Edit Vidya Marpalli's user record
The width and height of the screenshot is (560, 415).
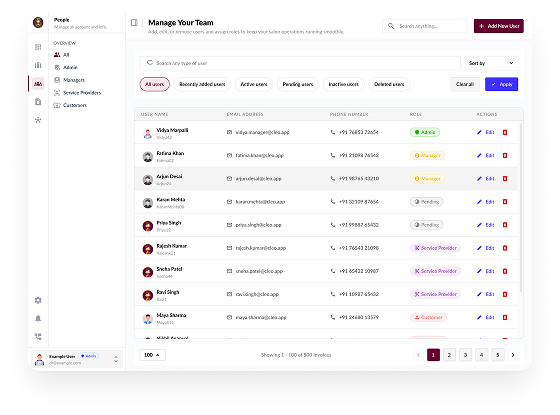point(486,132)
